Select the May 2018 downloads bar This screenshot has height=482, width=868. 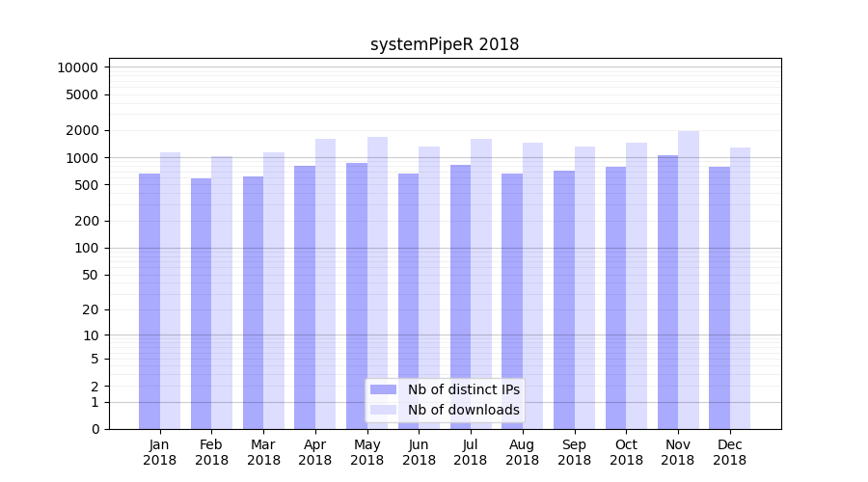[377, 282]
